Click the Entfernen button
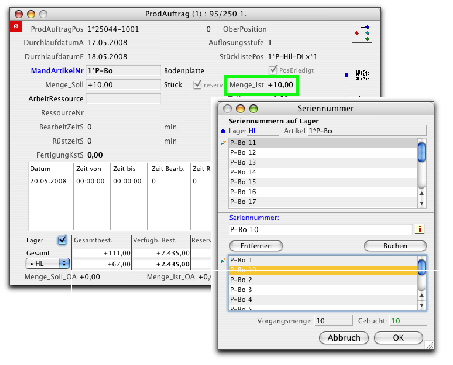This screenshot has height=365, width=453. [256, 246]
